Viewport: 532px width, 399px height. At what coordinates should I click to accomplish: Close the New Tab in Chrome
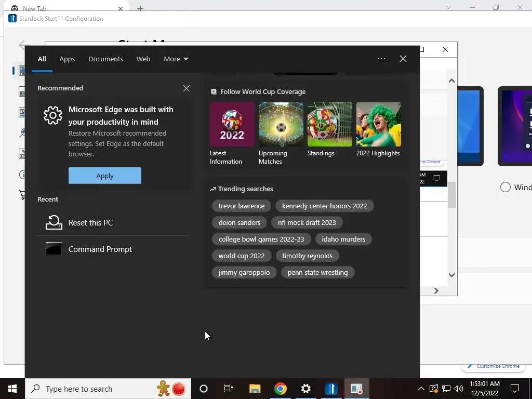pyautogui.click(x=121, y=8)
